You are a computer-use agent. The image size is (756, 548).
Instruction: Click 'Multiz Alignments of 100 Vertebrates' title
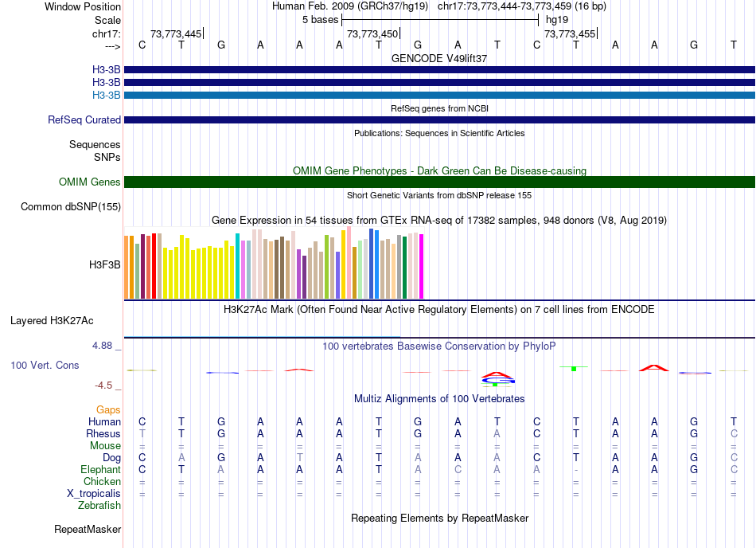pos(439,398)
